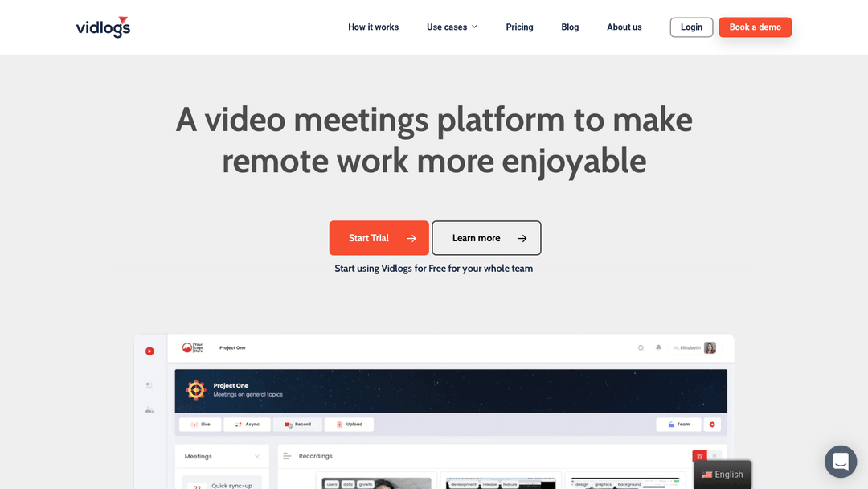Click the Team button in preview

point(678,425)
